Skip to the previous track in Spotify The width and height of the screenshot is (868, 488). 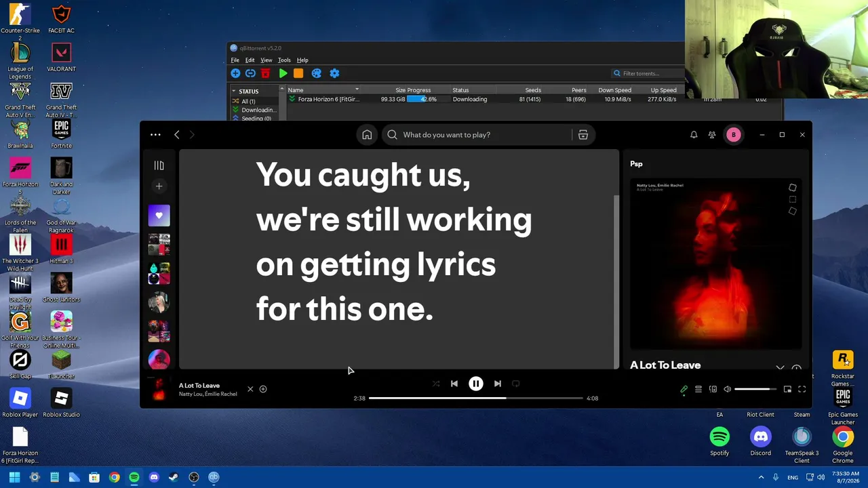coord(454,384)
